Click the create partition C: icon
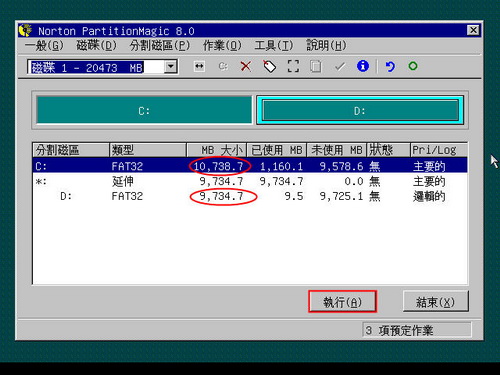 point(223,66)
